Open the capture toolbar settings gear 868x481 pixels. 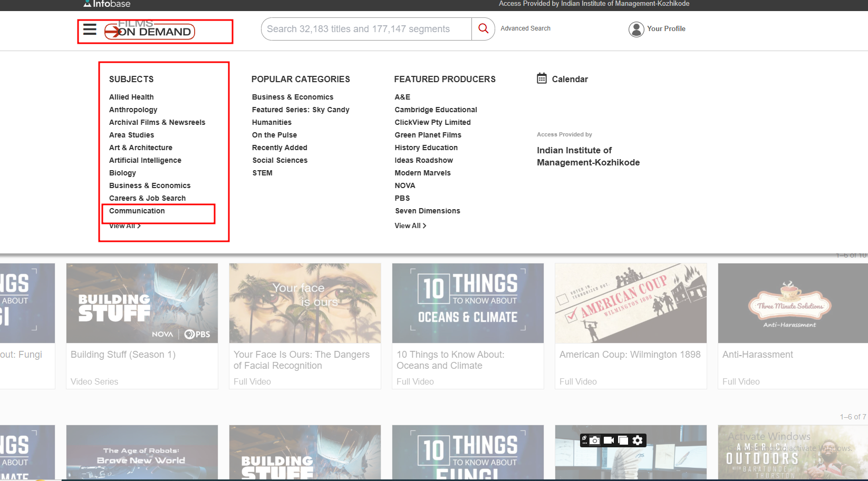click(638, 440)
